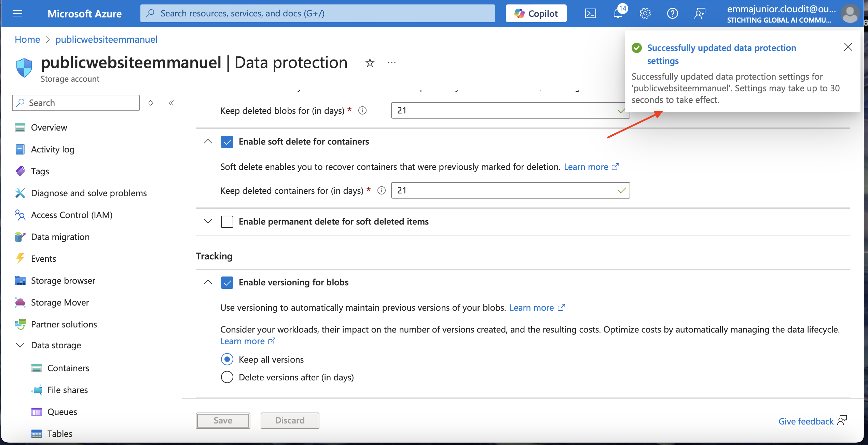
Task: Click the Microsoft Azure logo text
Action: (x=84, y=14)
